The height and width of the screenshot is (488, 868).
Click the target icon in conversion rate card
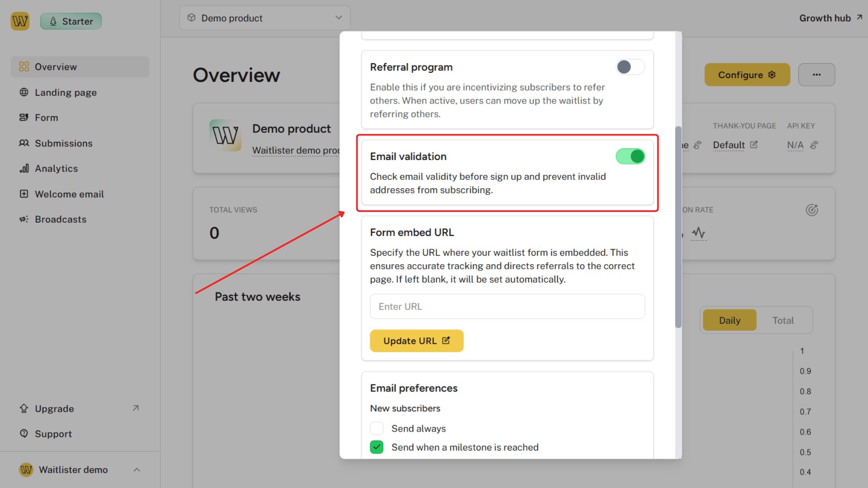pyautogui.click(x=812, y=210)
